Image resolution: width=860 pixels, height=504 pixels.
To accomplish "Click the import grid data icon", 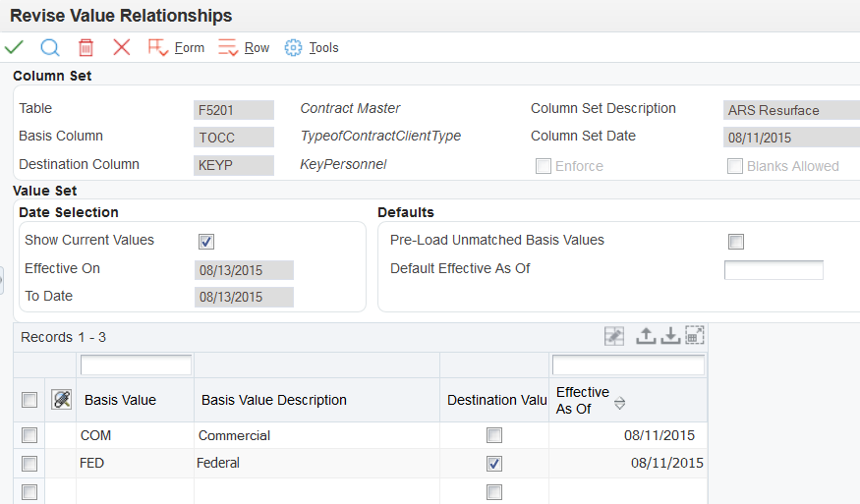I will tap(670, 336).
